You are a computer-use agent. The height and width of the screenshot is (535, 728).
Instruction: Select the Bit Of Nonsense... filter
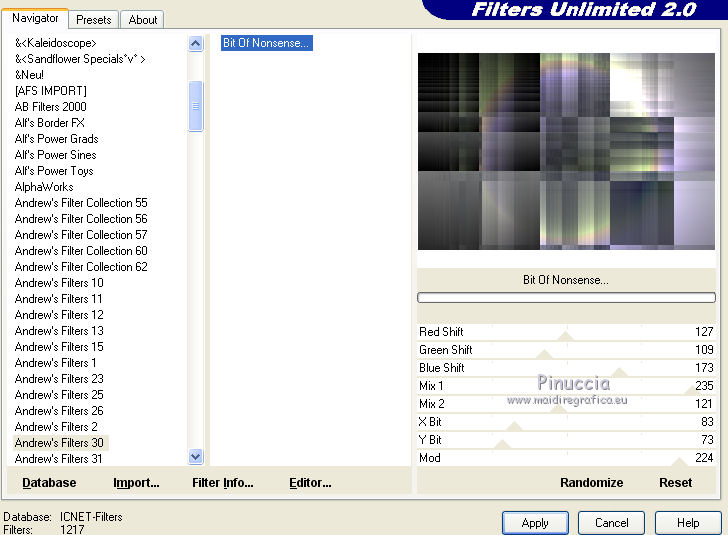pos(266,43)
